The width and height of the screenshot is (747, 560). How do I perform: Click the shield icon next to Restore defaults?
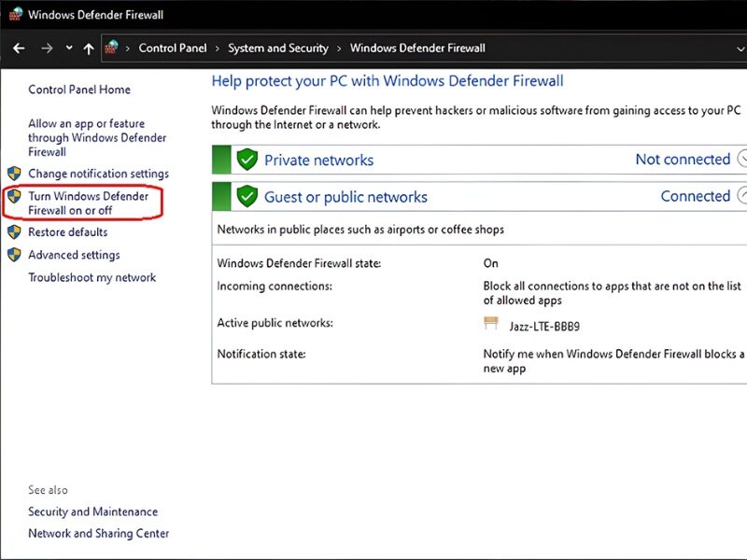pos(14,232)
